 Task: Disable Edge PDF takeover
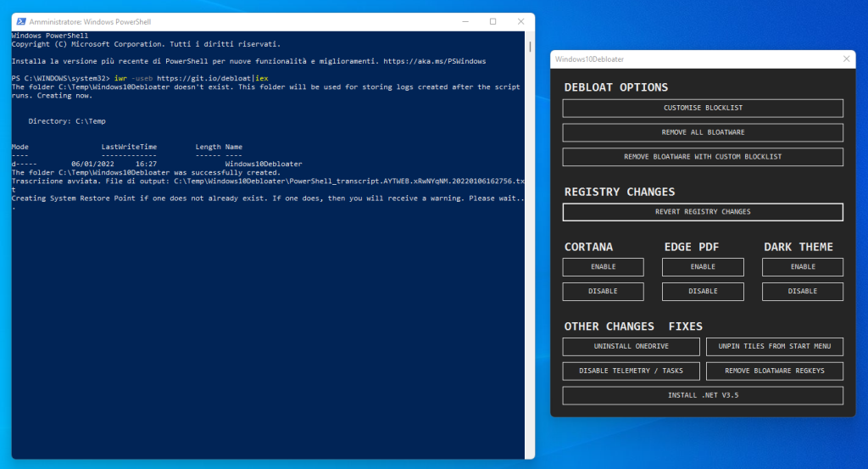pos(703,292)
